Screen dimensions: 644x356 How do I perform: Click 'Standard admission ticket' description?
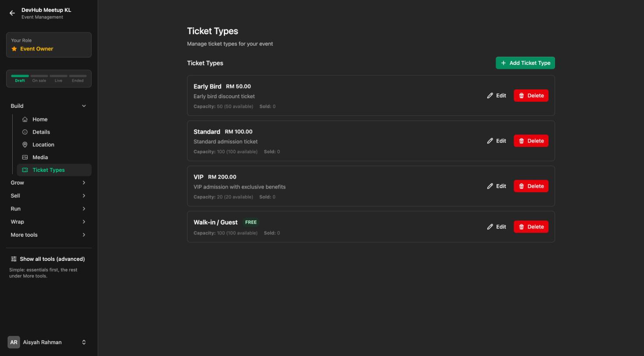point(226,142)
